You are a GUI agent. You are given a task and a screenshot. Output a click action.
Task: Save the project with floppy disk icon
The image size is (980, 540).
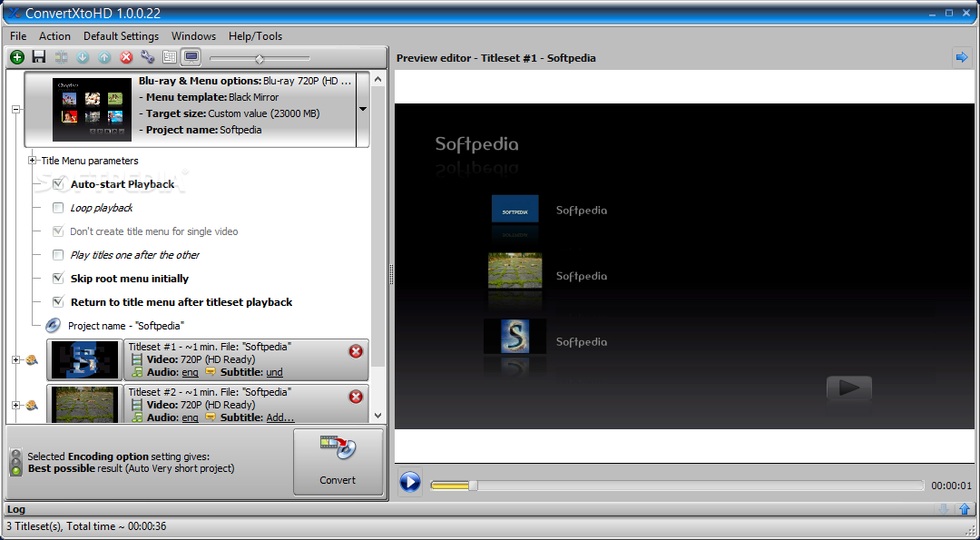pyautogui.click(x=39, y=57)
